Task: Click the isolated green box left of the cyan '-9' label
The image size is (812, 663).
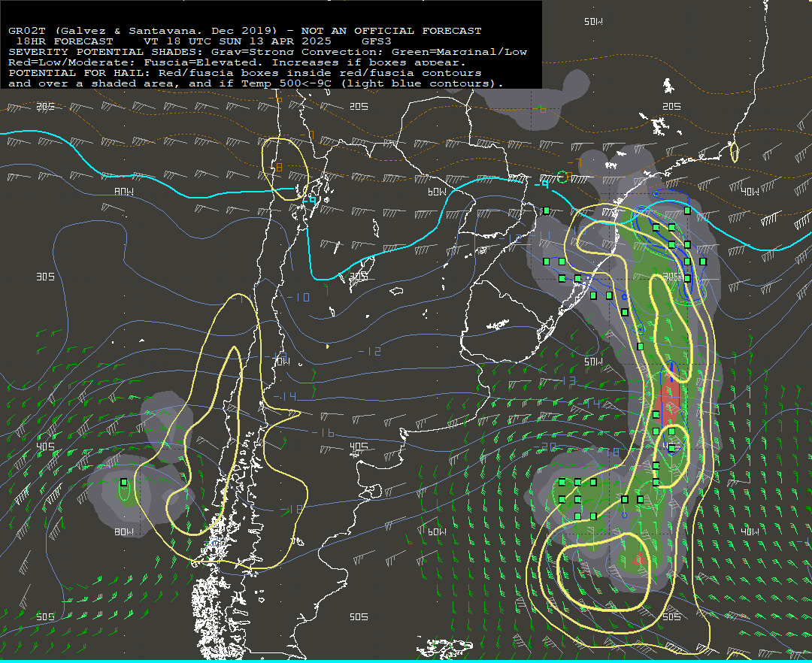Action: point(547,210)
